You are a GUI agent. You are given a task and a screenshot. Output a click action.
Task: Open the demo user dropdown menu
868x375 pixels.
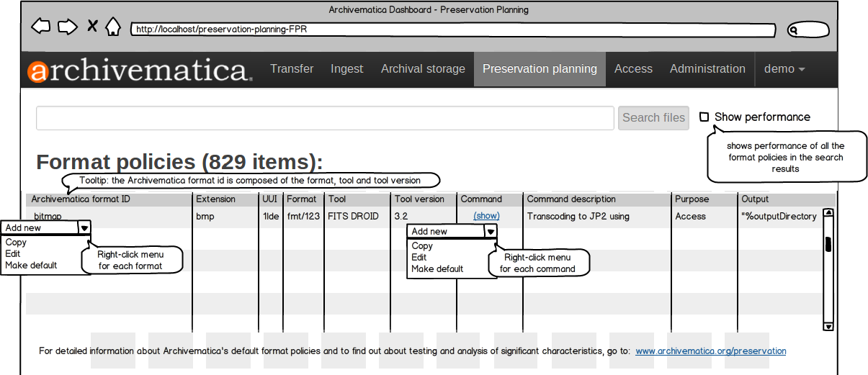tap(784, 69)
